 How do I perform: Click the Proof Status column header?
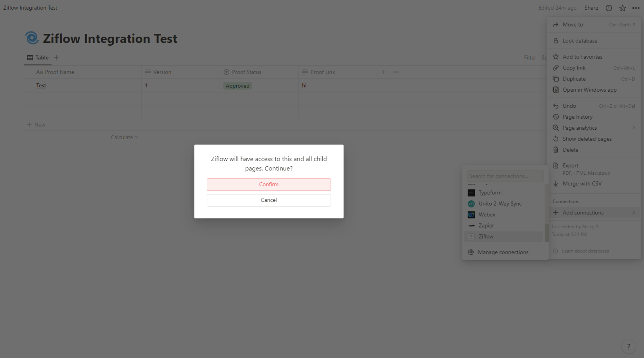point(259,72)
